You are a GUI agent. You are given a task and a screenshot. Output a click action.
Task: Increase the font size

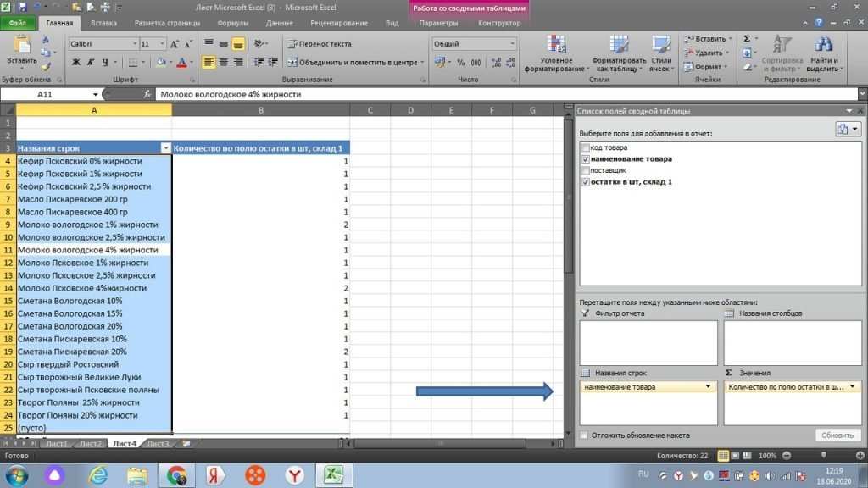(x=175, y=44)
